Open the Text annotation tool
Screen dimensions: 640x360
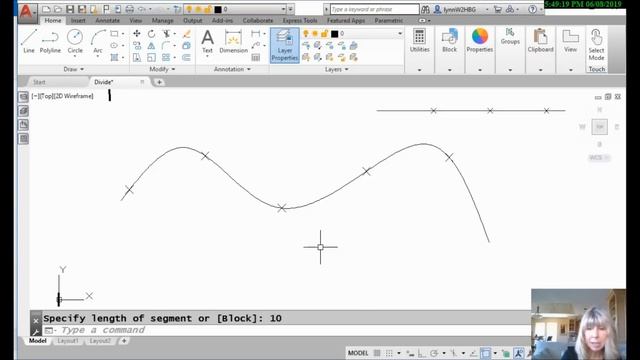[x=207, y=42]
